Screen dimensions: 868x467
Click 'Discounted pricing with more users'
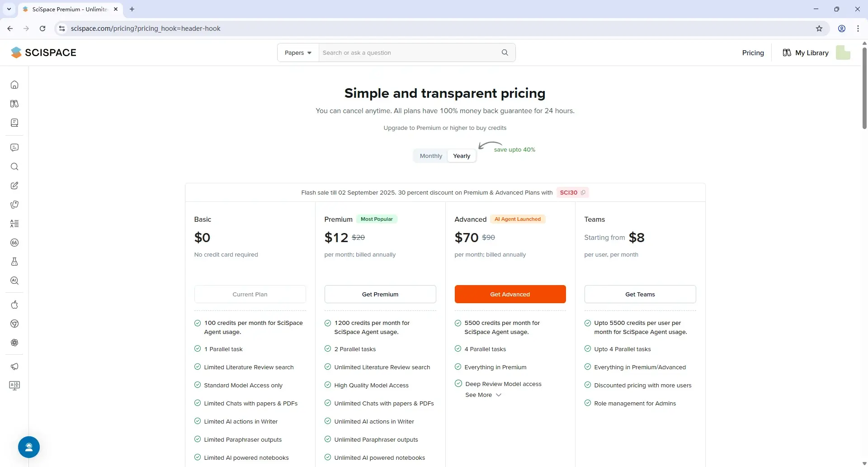[x=642, y=385]
